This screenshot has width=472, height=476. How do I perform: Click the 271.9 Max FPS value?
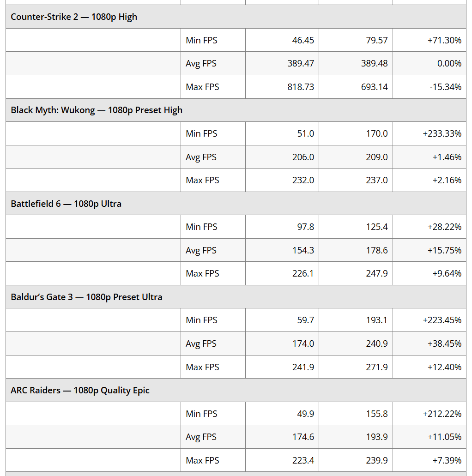376,367
